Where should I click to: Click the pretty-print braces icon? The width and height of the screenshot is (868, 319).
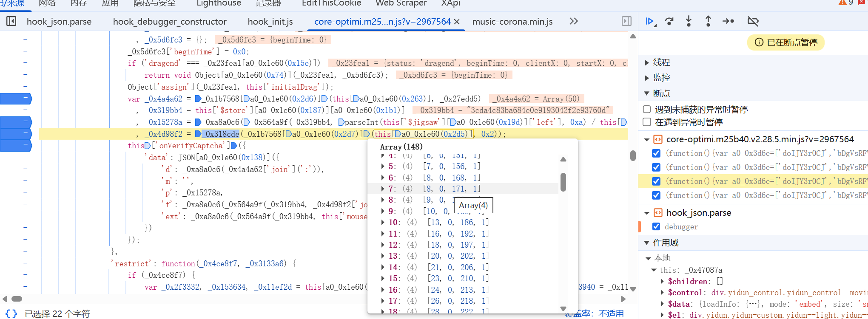pyautogui.click(x=11, y=313)
